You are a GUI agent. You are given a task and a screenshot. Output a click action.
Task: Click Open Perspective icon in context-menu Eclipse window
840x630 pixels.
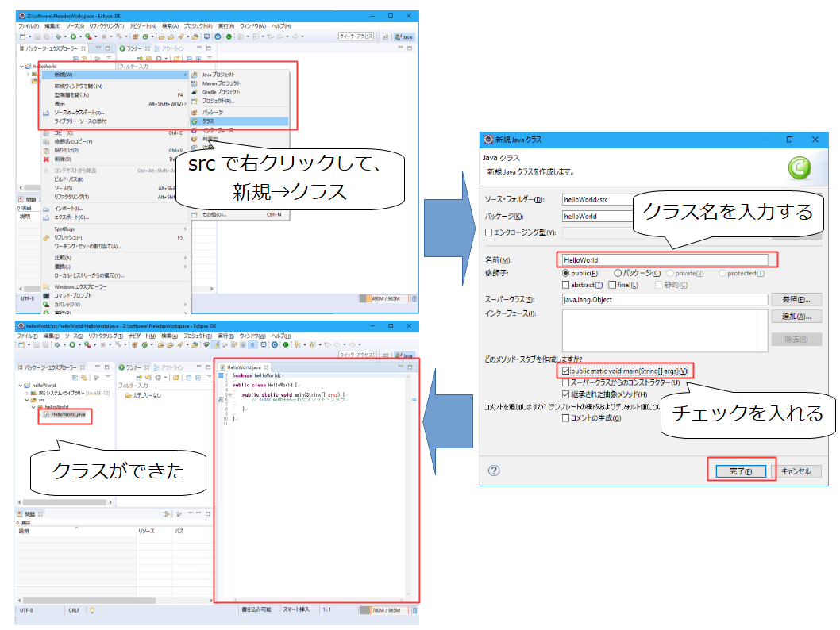(385, 37)
